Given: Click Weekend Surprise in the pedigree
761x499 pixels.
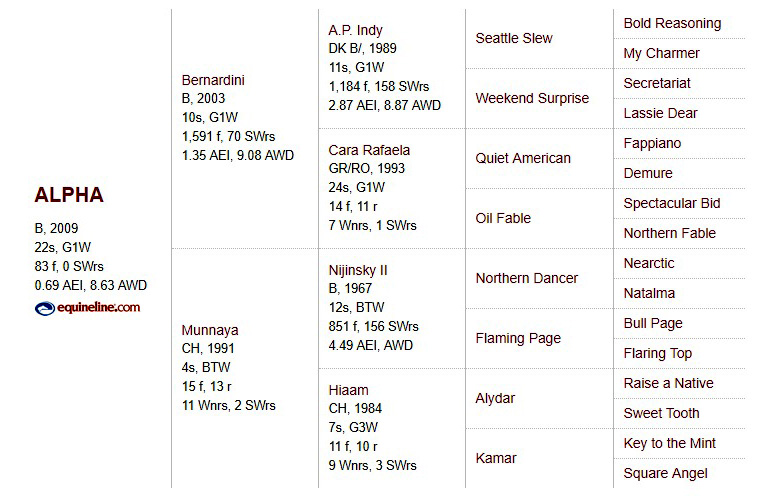Looking at the screenshot, I should (x=532, y=98).
